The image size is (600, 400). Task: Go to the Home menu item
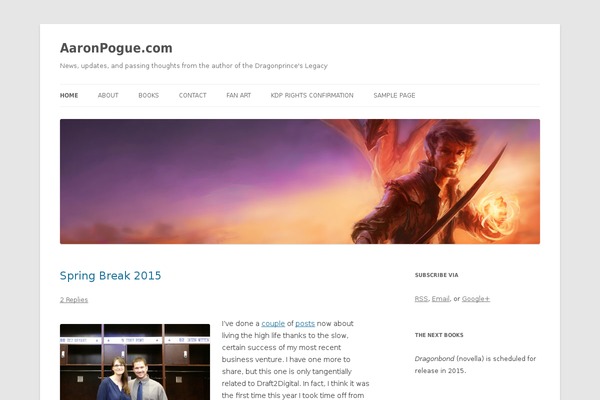click(x=69, y=95)
